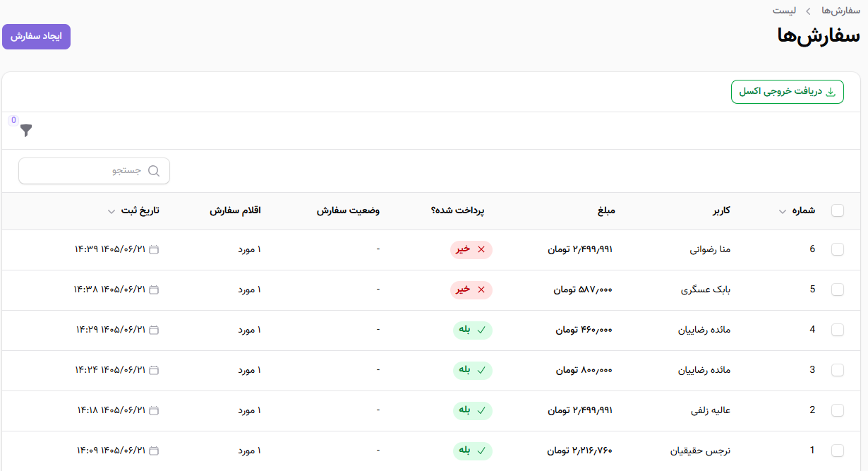Click ایجاد سفارش create order button
The width and height of the screenshot is (868, 471).
tap(36, 37)
